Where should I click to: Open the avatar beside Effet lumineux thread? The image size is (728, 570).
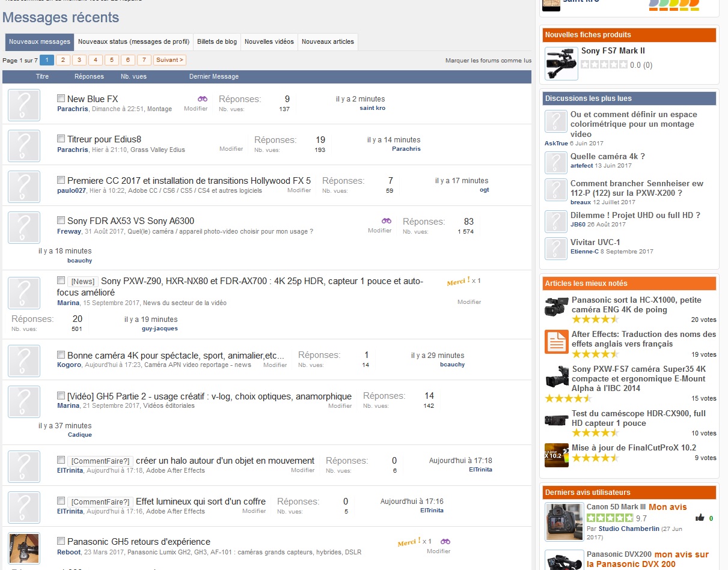tap(24, 508)
